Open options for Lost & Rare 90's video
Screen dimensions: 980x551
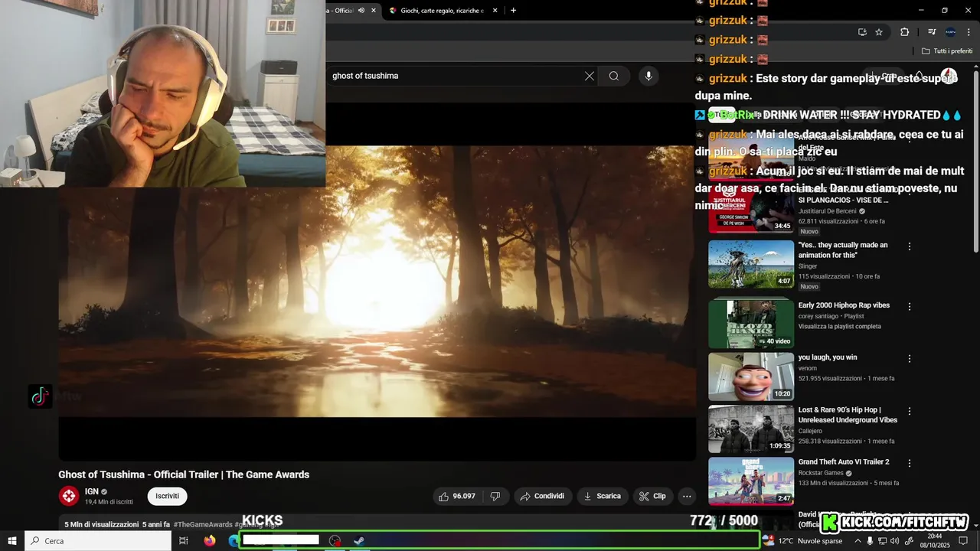(910, 411)
